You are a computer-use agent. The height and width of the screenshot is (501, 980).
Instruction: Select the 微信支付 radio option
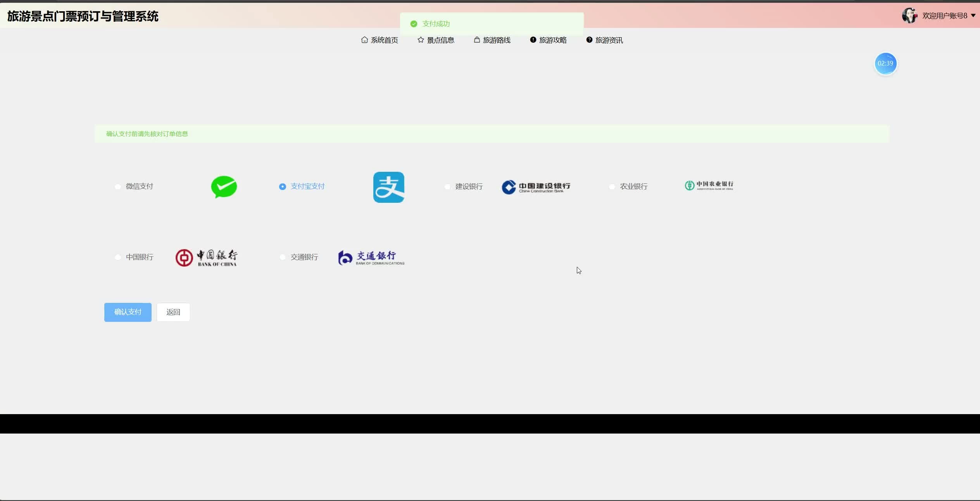point(118,187)
